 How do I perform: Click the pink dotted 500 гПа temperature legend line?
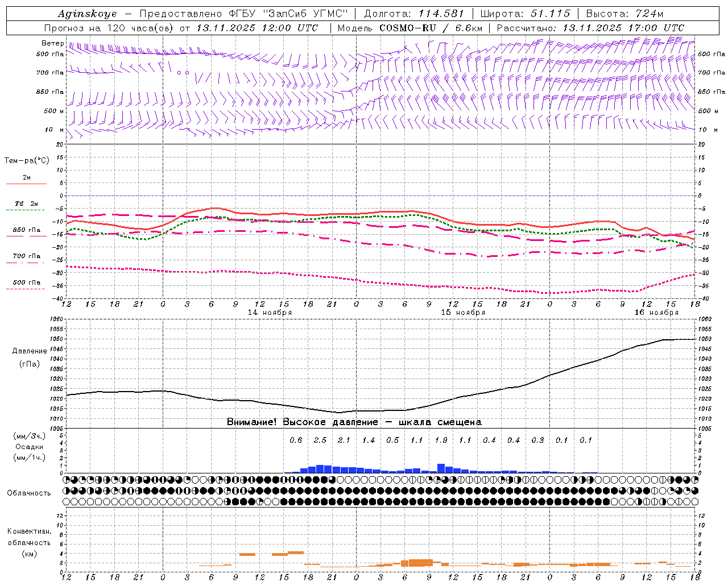tap(26, 289)
